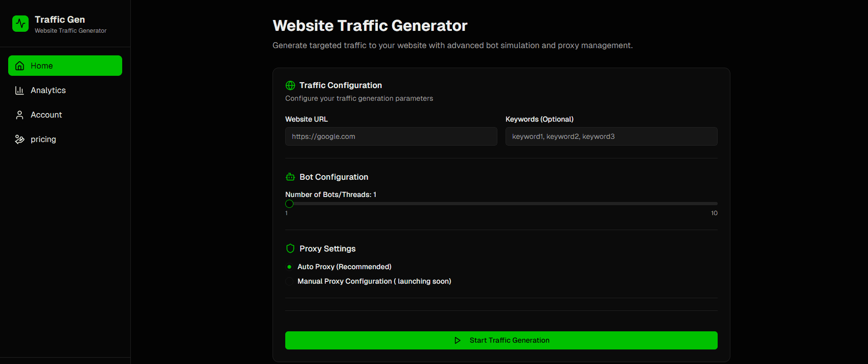Open the Home menu item
Viewport: 868px width, 364px height.
pos(65,66)
